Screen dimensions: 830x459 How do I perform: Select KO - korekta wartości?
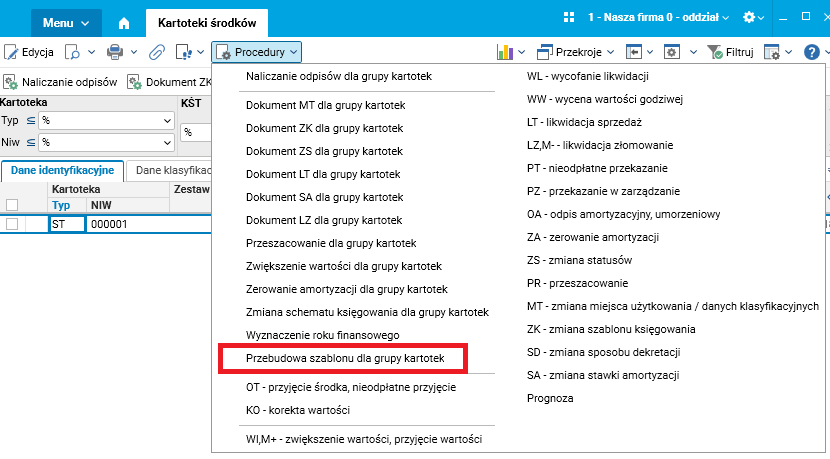coord(298,410)
